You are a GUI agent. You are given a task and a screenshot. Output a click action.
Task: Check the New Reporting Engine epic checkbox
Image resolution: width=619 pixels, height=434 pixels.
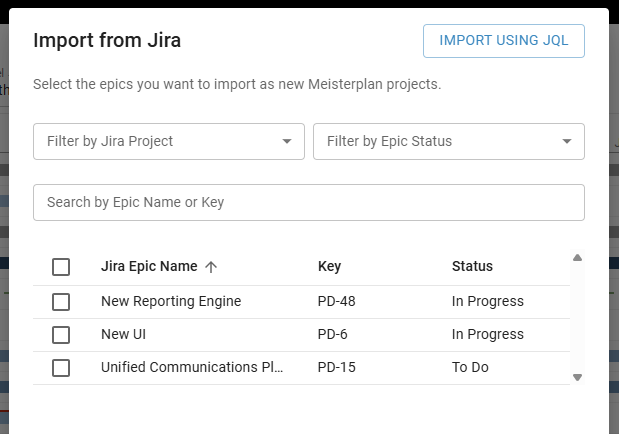click(x=61, y=302)
